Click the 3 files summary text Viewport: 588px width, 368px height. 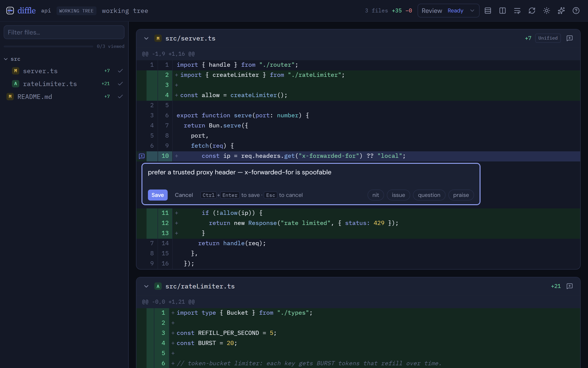[x=376, y=11]
